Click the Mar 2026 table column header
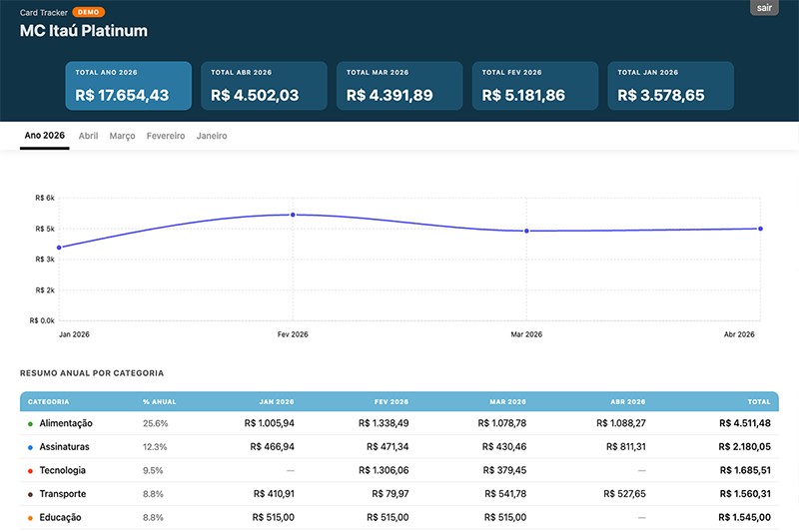The width and height of the screenshot is (799, 532). point(508,401)
